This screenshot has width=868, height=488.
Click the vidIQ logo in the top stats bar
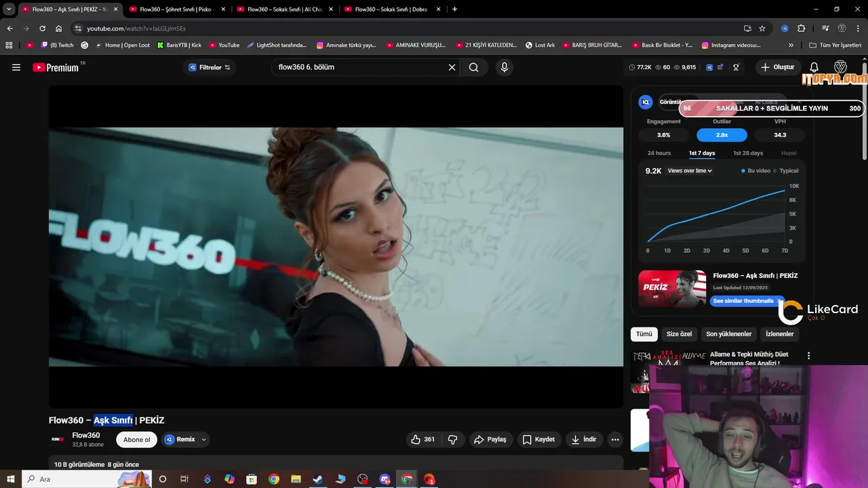(709, 67)
